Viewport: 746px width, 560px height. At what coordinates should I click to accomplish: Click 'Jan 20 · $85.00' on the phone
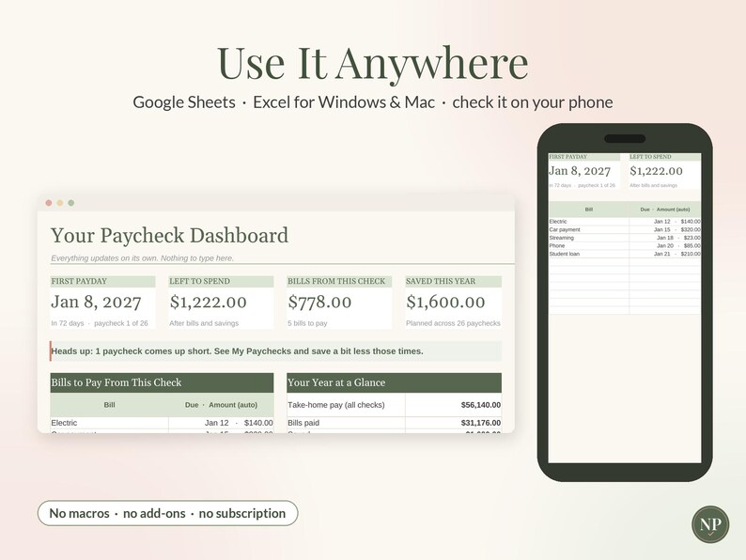click(x=678, y=245)
